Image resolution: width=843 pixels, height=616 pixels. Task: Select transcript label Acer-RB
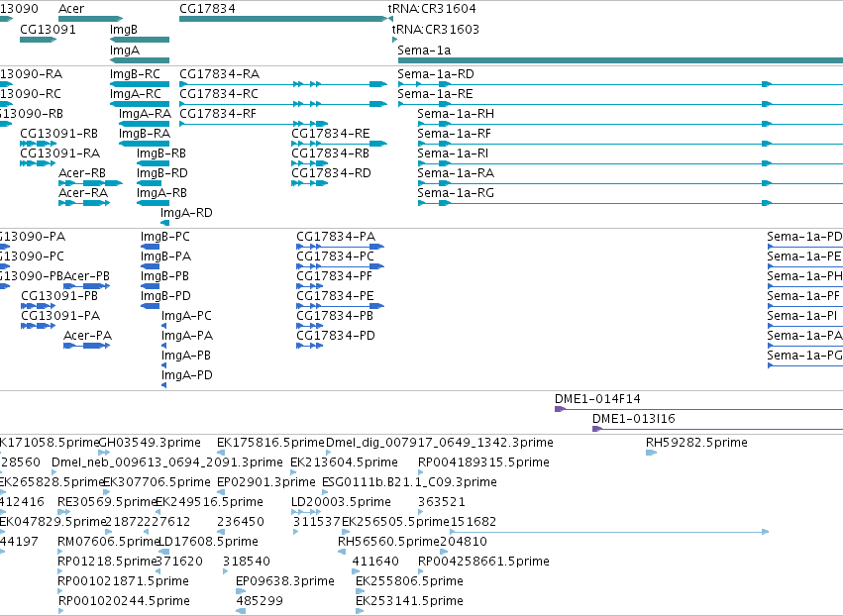pos(82,173)
